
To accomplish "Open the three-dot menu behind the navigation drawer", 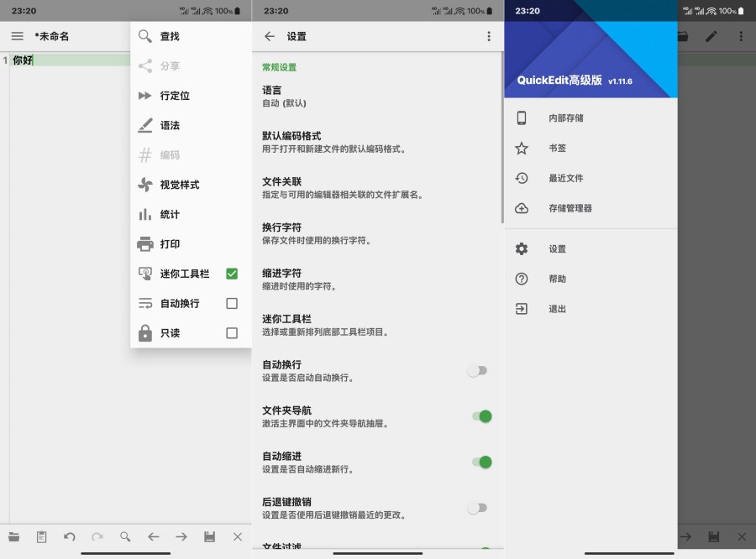I will click(741, 36).
